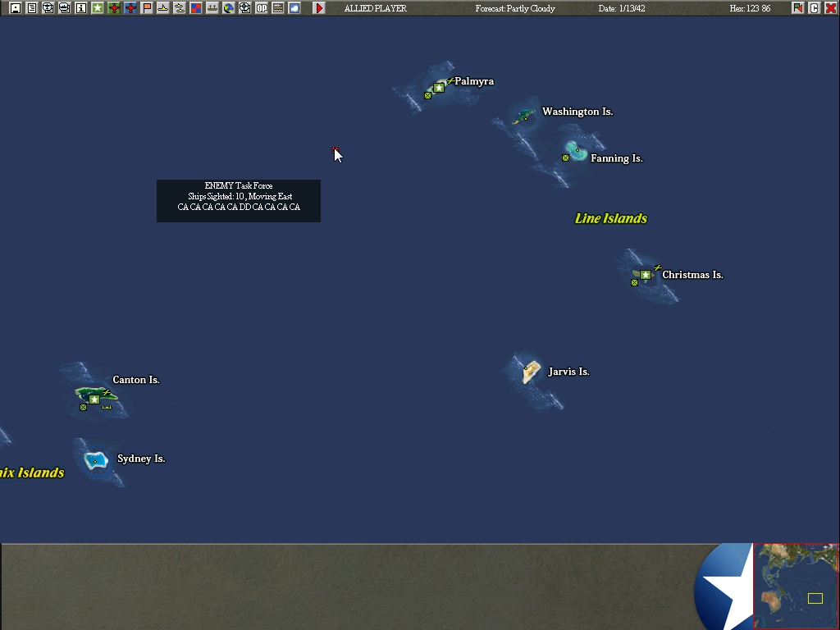
Task: Click the fourth toolbar icon with plane screen
Action: pos(64,8)
